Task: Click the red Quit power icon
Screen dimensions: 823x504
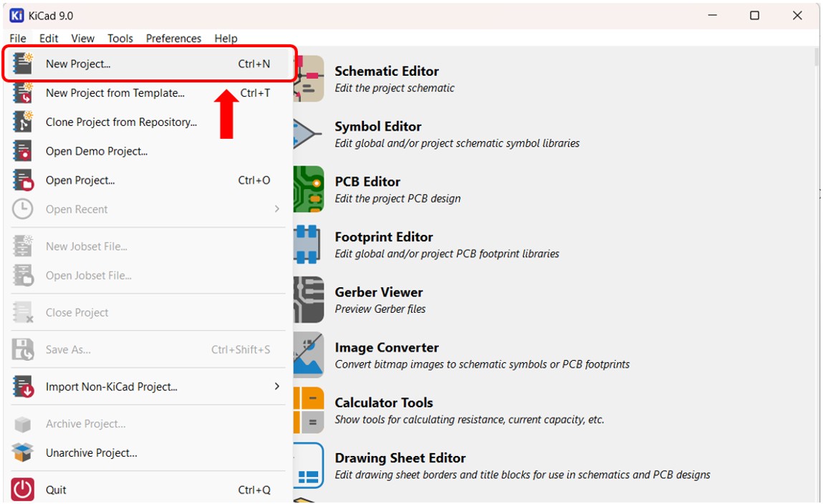Action: click(x=23, y=489)
